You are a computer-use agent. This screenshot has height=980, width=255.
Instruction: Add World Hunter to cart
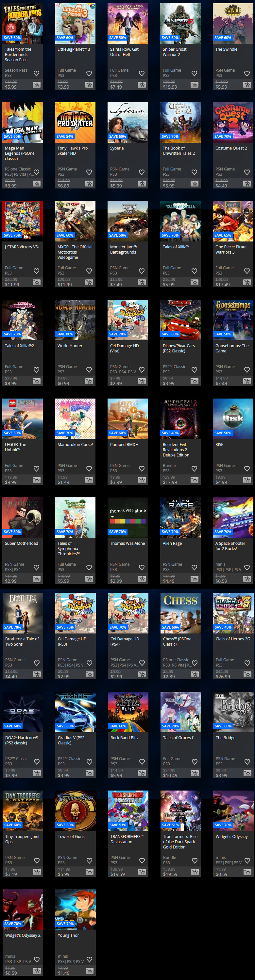[x=89, y=381]
